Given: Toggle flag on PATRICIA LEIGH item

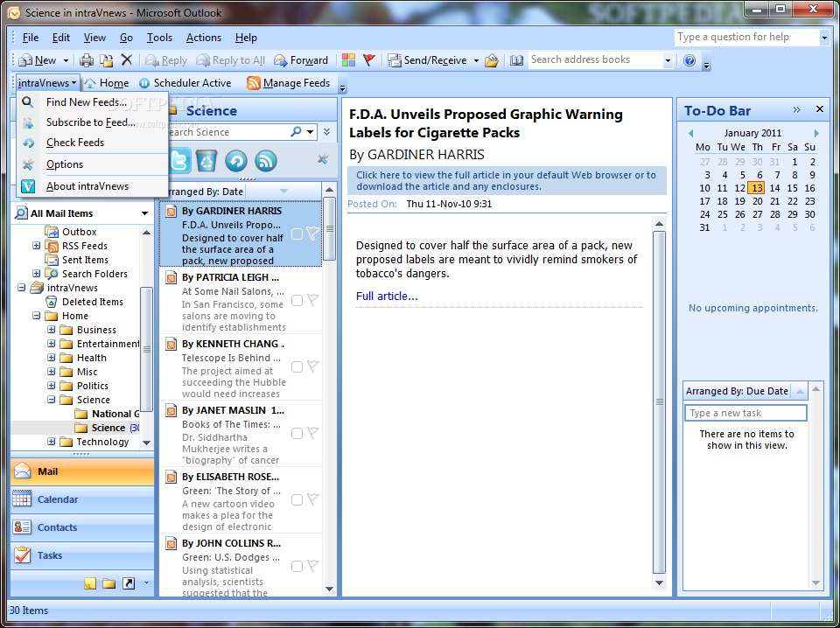Looking at the screenshot, I should (x=313, y=300).
